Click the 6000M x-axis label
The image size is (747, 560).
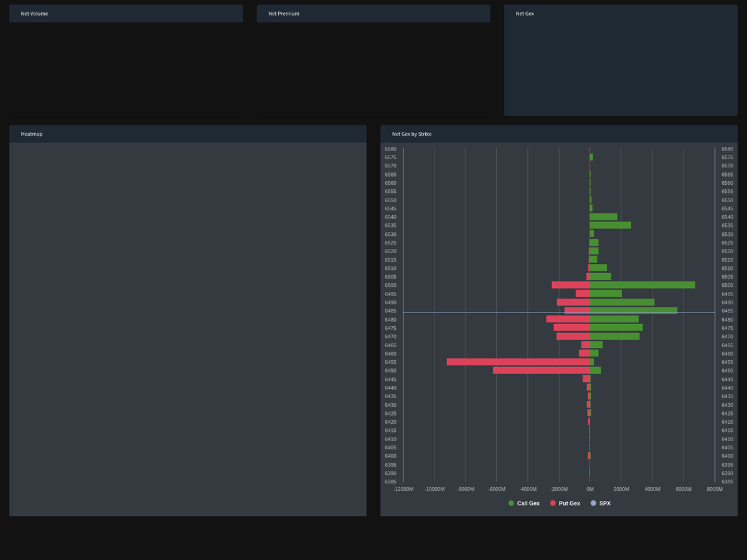click(x=684, y=489)
